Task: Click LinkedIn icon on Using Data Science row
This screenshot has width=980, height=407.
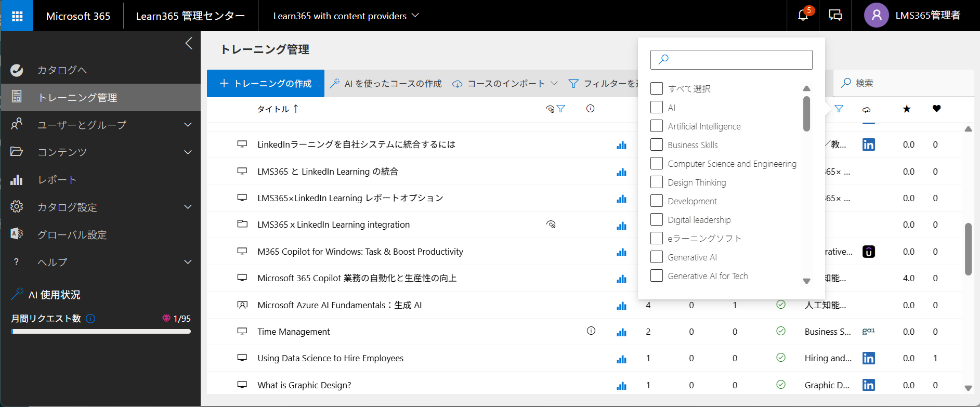Action: [868, 358]
